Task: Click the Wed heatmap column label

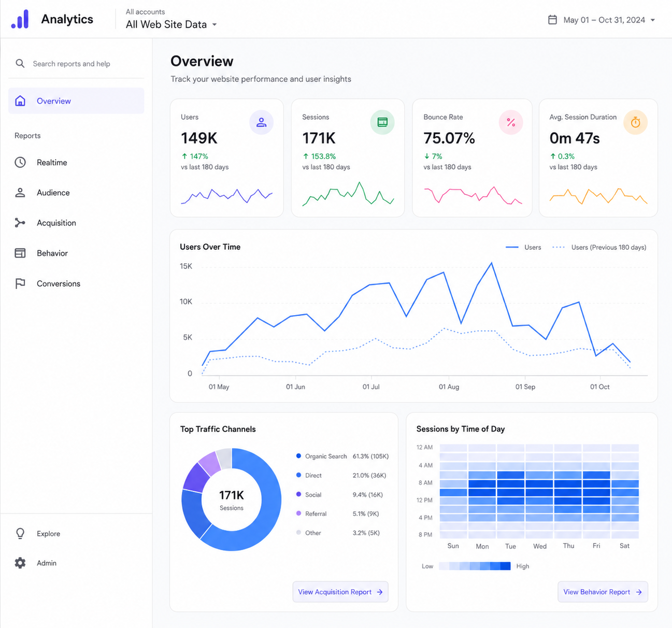Action: pos(540,546)
